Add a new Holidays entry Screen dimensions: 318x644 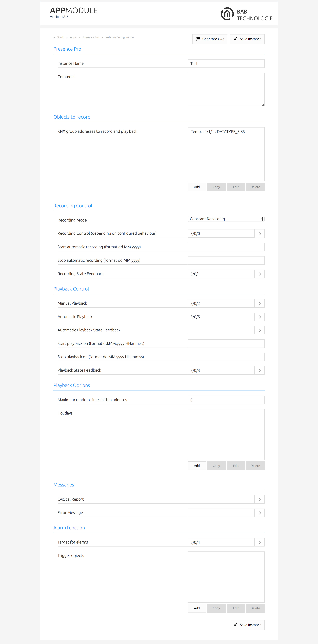pyautogui.click(x=197, y=466)
